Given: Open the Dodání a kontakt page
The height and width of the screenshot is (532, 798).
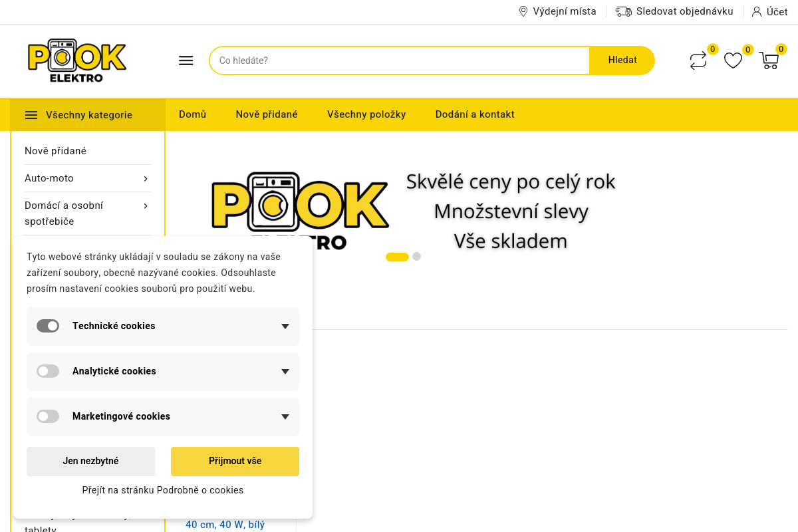Looking at the screenshot, I should coord(475,114).
